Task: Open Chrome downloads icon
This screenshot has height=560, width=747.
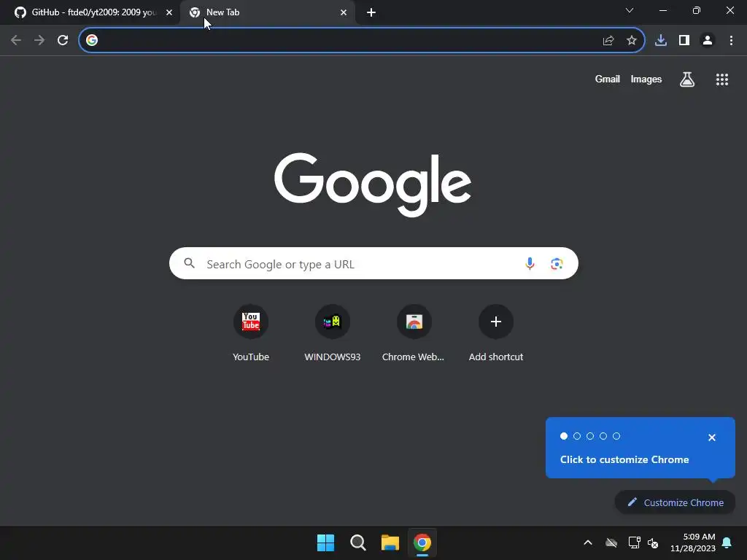Action: tap(661, 41)
